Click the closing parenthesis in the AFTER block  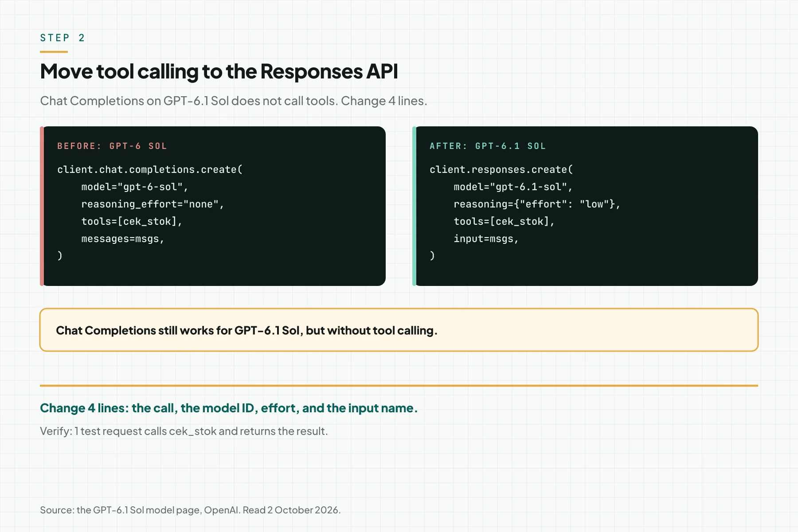click(x=432, y=256)
